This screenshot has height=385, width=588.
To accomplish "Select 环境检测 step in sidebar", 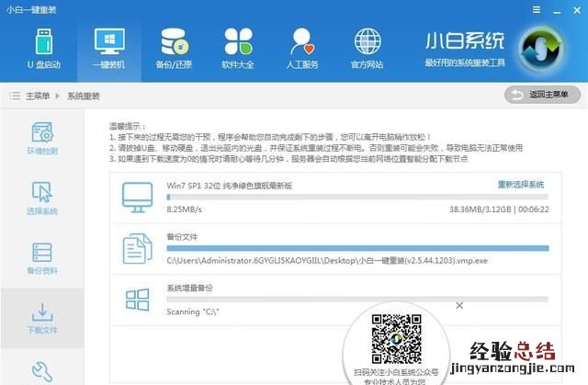I will 42,138.
